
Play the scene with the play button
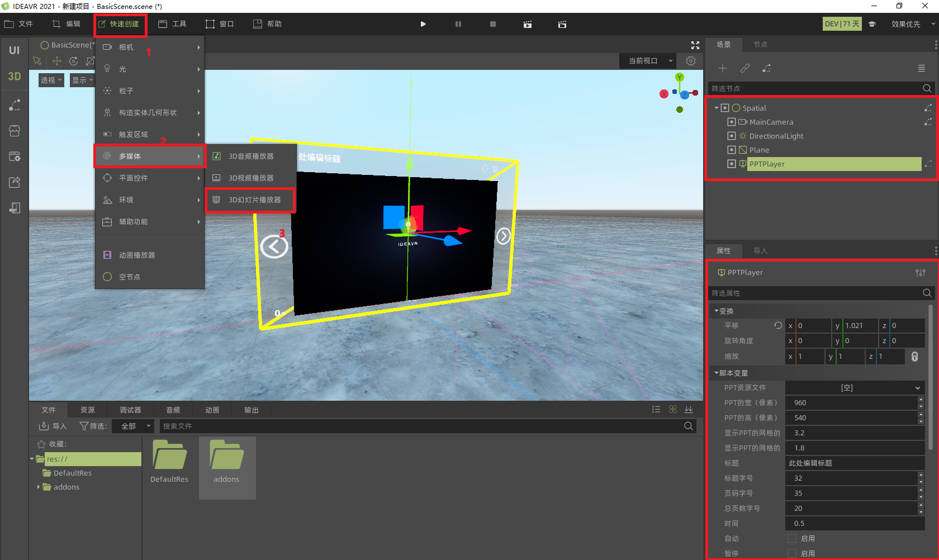pos(423,24)
